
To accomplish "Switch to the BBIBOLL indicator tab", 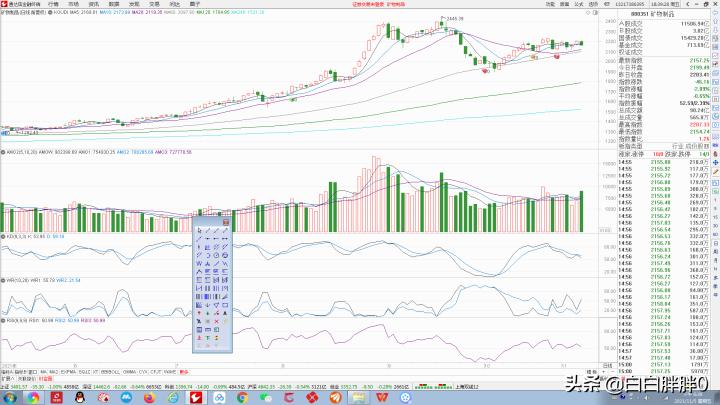I will [110, 372].
